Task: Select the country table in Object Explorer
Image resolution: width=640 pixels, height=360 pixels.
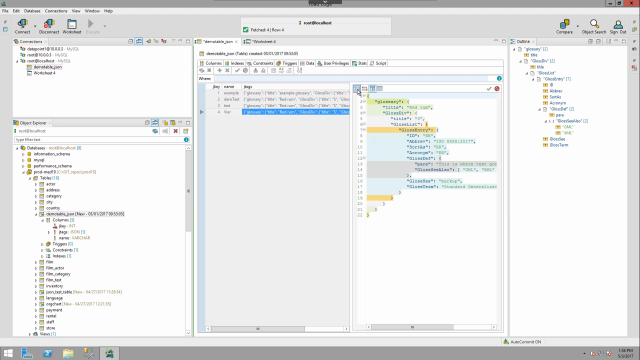Action: 53,208
